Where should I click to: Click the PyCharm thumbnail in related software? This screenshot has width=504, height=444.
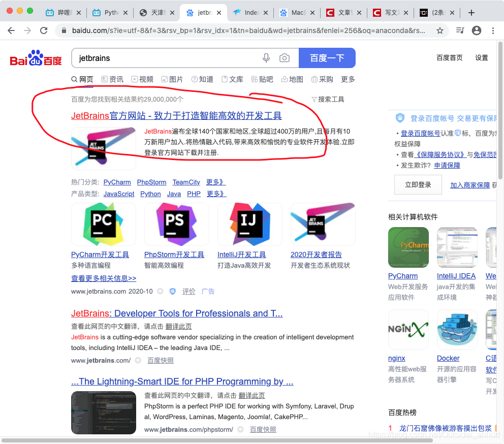coord(408,247)
